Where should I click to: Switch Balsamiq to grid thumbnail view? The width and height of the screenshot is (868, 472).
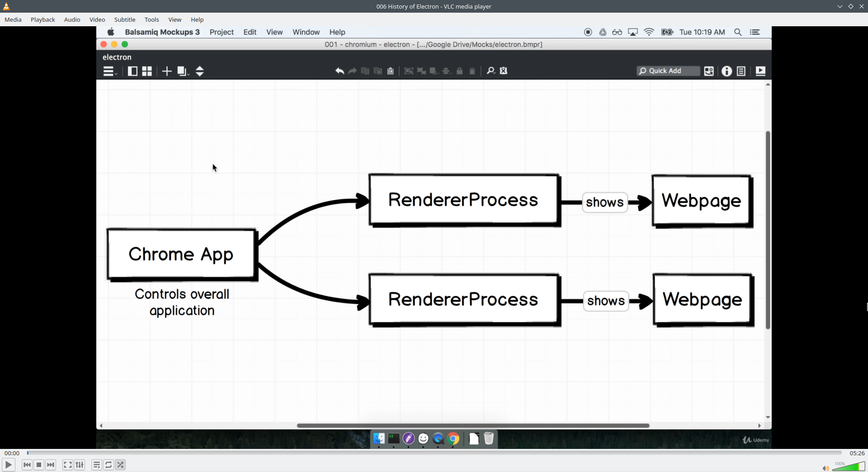point(147,71)
